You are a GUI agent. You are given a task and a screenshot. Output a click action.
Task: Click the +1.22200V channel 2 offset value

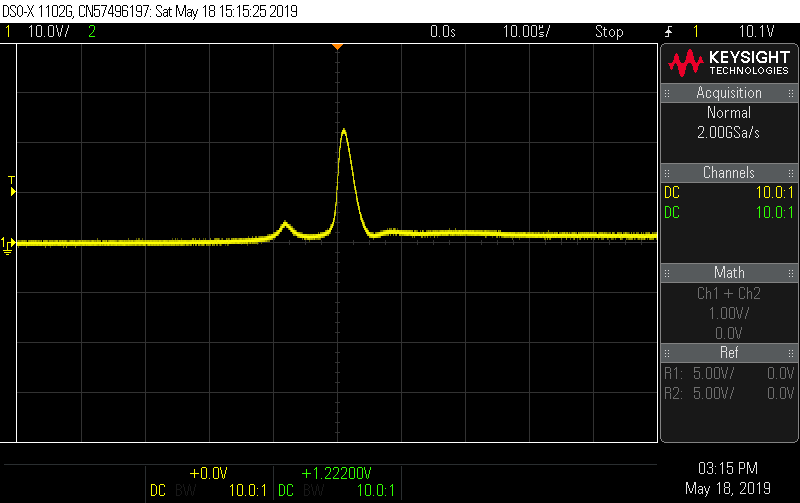point(337,473)
